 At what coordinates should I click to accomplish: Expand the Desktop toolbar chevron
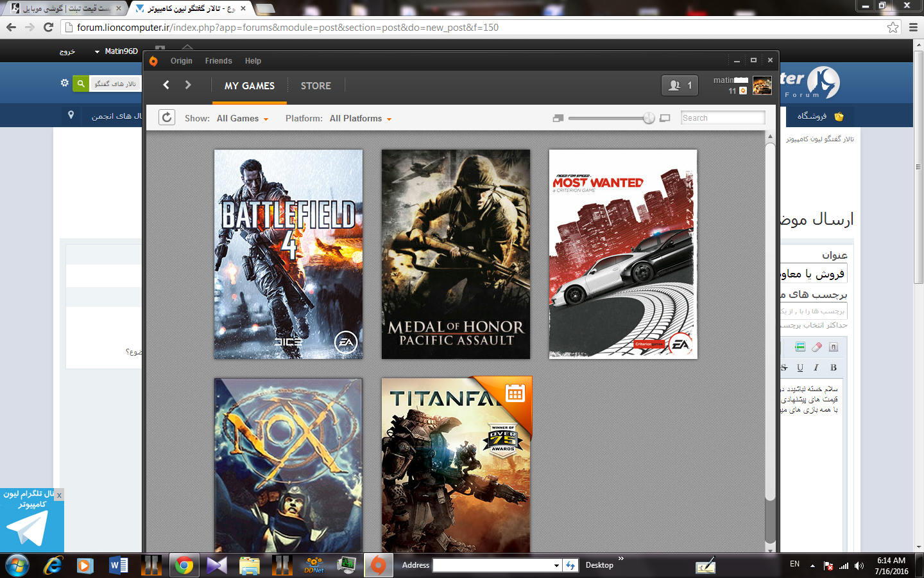[x=620, y=559]
